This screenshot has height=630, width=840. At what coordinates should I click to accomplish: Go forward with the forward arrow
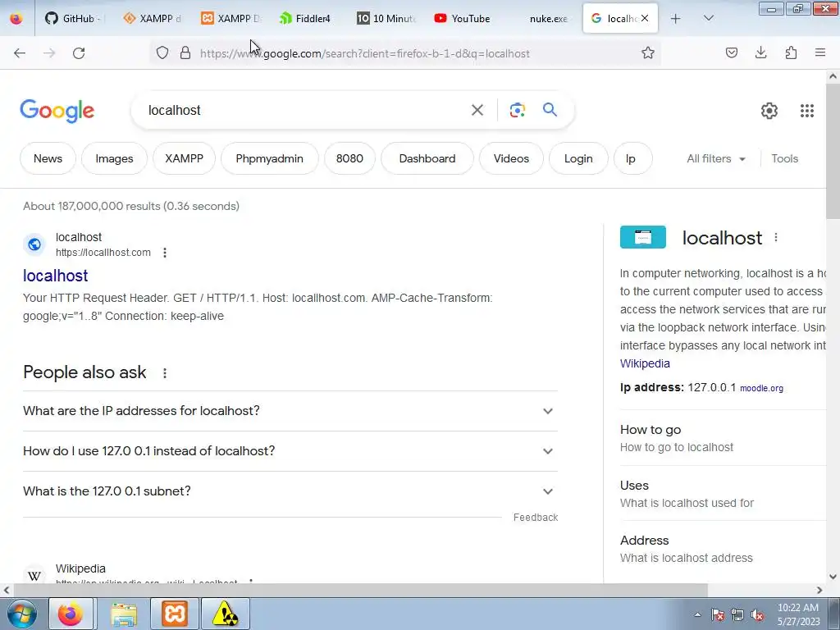click(x=49, y=53)
